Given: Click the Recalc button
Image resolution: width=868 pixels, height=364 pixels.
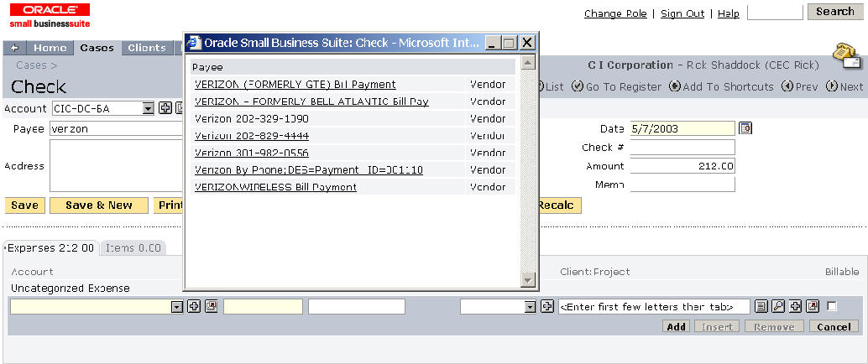Looking at the screenshot, I should coord(558,205).
